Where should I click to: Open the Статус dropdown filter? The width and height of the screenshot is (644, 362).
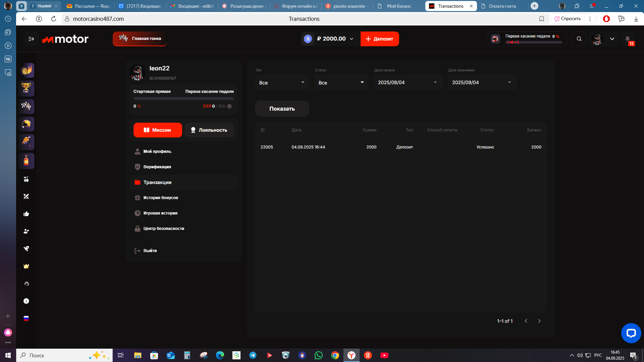341,82
